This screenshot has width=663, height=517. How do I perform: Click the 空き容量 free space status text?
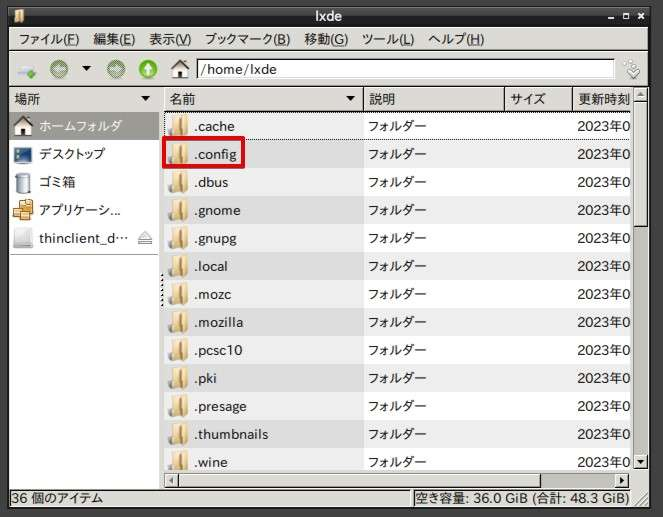[x=522, y=498]
